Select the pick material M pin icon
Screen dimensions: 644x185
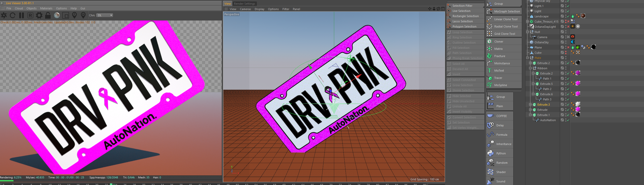point(83,15)
